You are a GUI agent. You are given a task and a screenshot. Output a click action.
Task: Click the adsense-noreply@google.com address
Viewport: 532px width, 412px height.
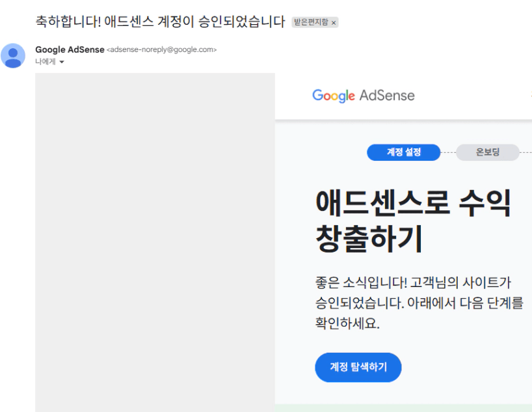(x=161, y=49)
